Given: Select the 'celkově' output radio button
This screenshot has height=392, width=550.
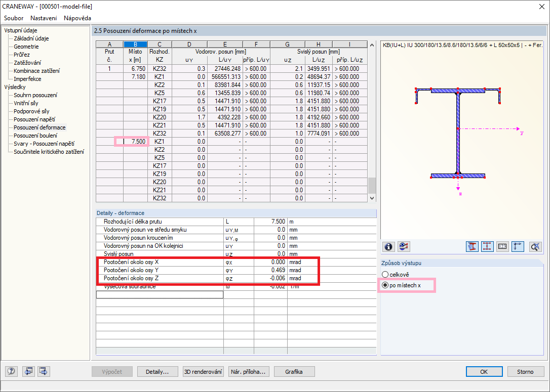Looking at the screenshot, I should coord(385,275).
